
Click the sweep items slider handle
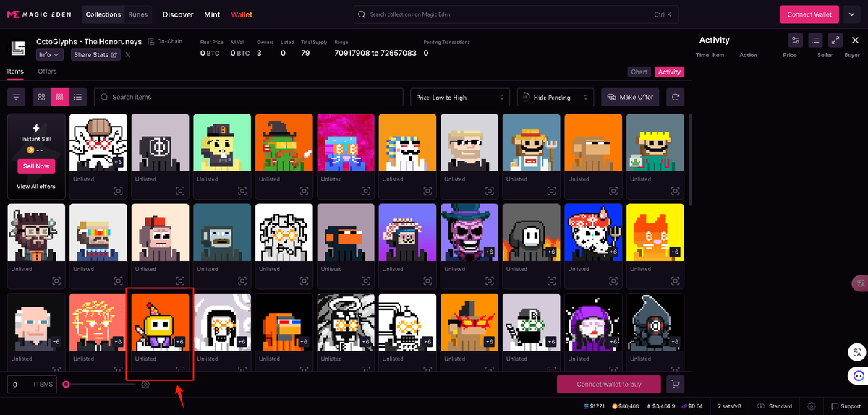point(66,385)
